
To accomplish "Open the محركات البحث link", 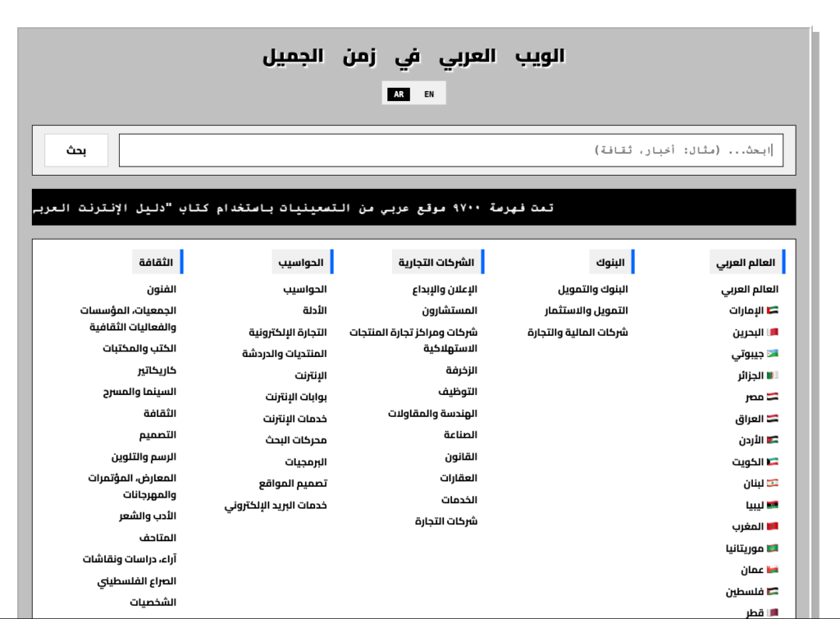I will click(296, 440).
